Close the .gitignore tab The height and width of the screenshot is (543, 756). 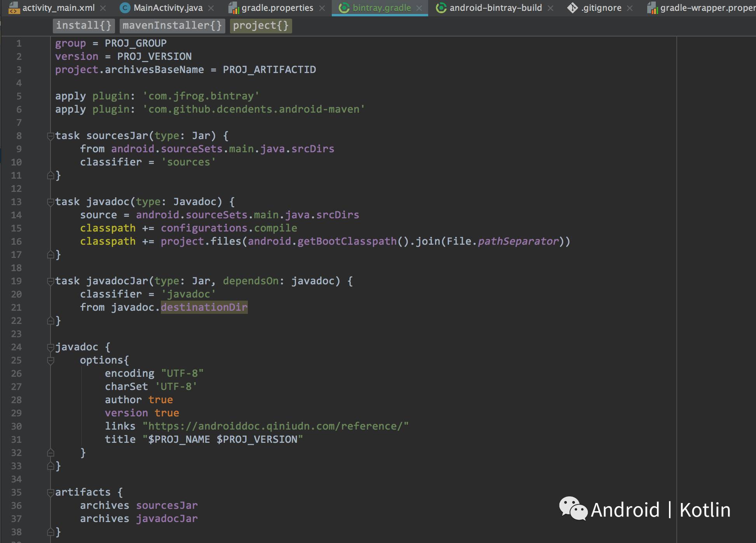click(x=630, y=8)
